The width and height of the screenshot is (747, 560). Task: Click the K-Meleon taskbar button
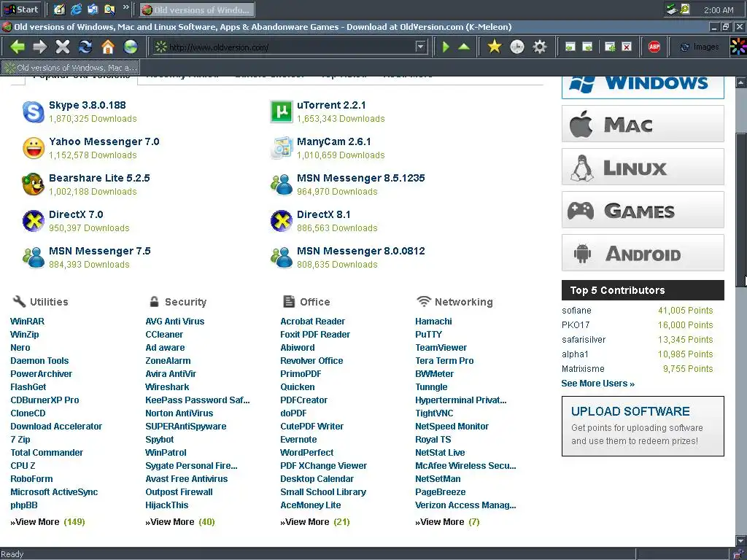[197, 9]
